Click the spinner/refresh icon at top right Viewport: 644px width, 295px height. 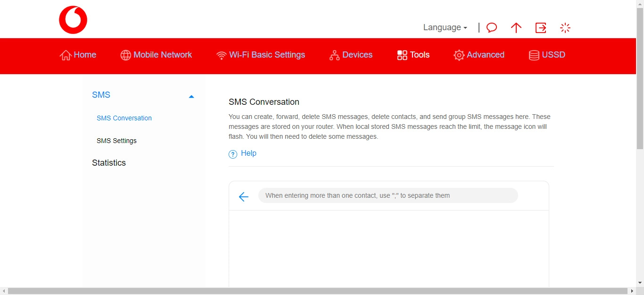coord(565,28)
